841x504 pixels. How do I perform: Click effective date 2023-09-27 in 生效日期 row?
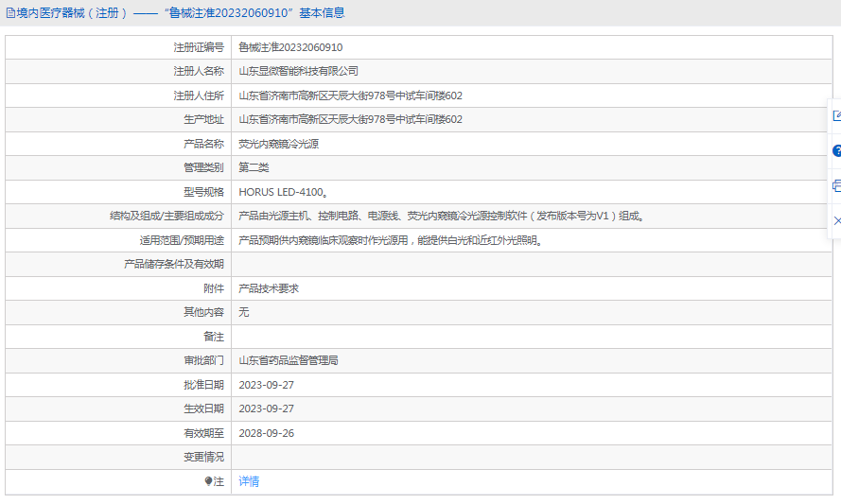266,409
